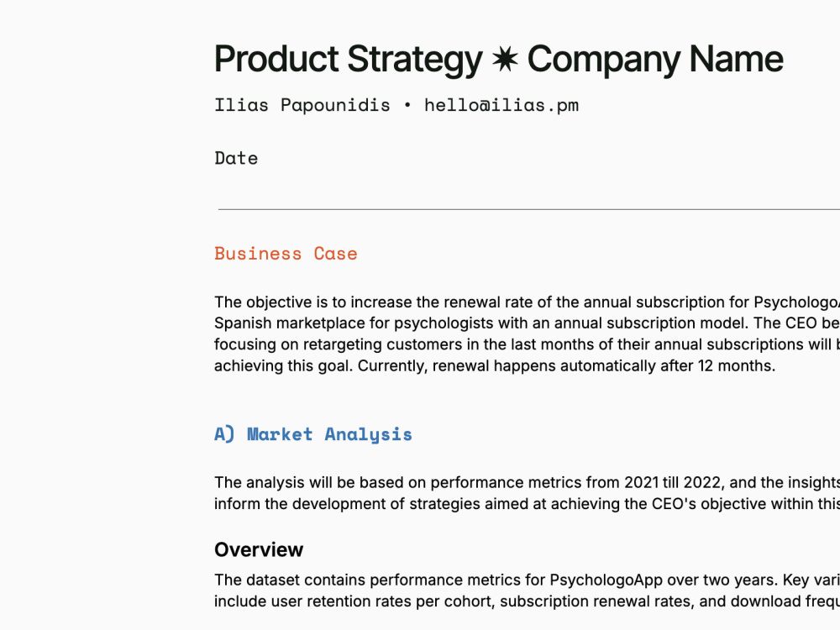Place cursor in 'Company Name' title placeholder

(x=655, y=59)
